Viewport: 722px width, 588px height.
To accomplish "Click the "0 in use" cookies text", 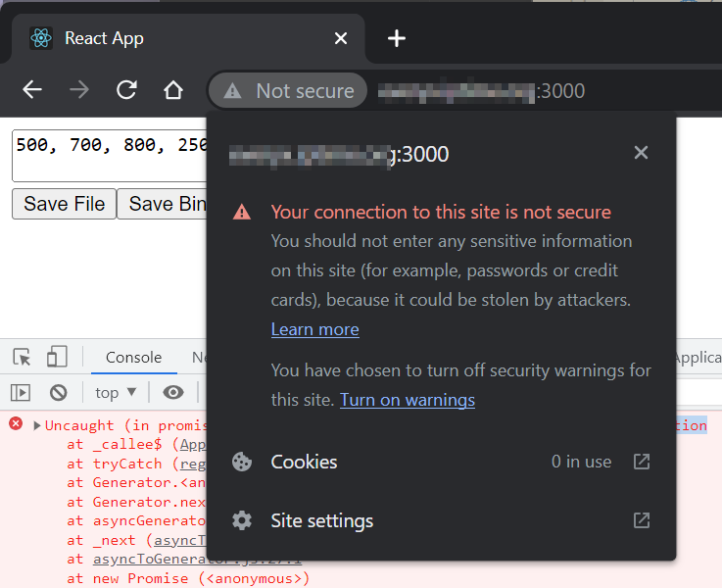I will pyautogui.click(x=581, y=462).
